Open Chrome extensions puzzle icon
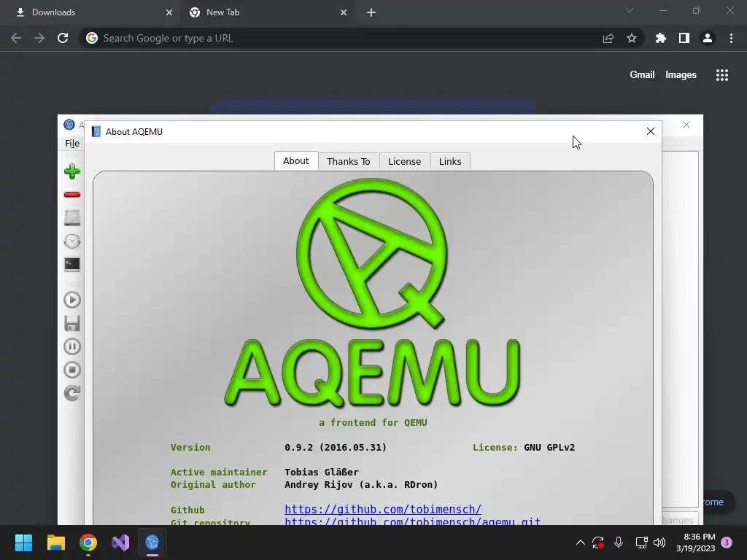Screen dimensions: 747x560 coord(661,38)
